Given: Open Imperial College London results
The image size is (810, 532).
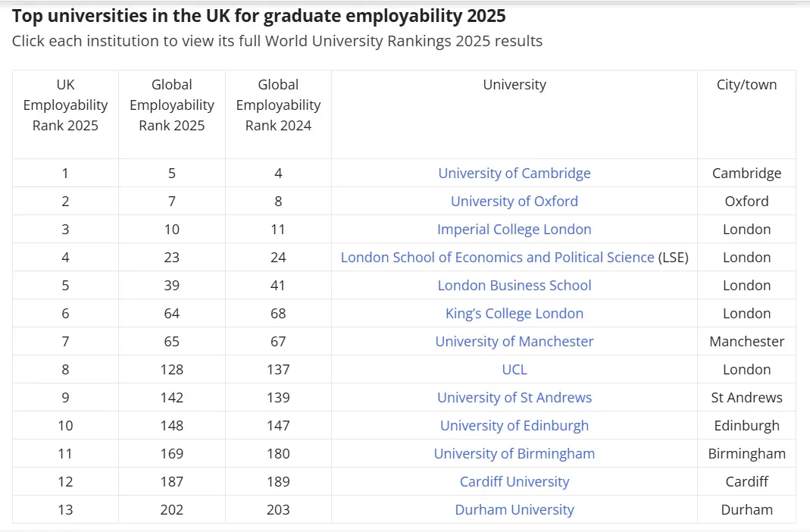Looking at the screenshot, I should pyautogui.click(x=514, y=230).
